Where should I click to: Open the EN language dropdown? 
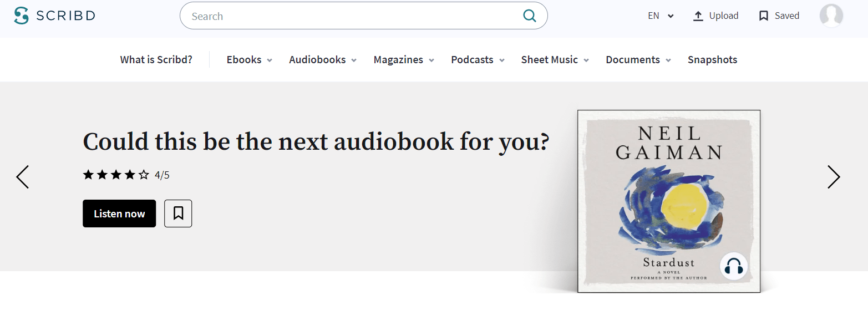pyautogui.click(x=661, y=16)
